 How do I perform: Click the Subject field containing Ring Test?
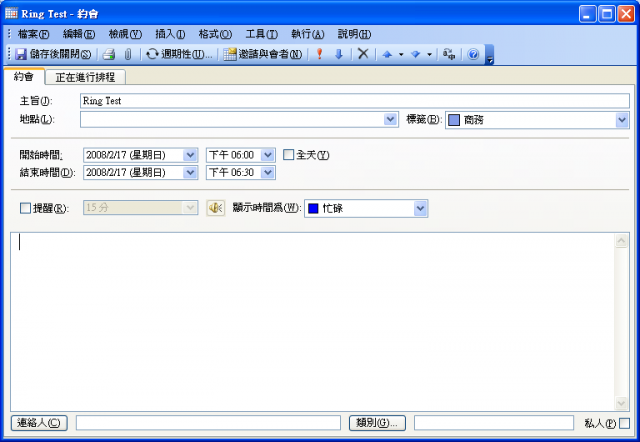point(355,101)
